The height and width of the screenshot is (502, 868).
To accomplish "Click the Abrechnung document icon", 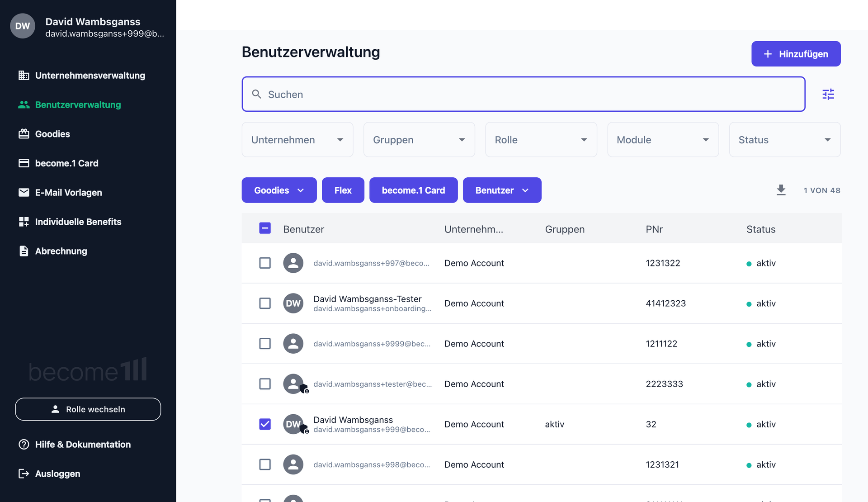I will [x=24, y=251].
